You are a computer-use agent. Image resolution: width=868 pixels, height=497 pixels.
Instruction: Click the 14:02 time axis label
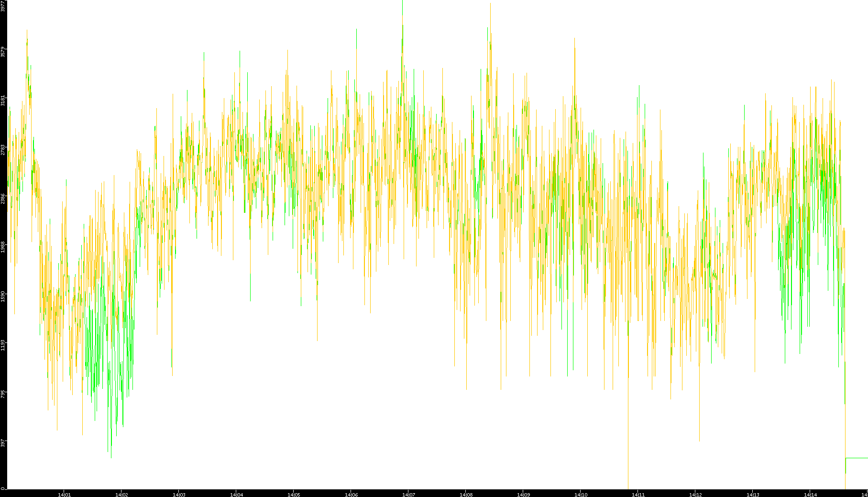121,495
